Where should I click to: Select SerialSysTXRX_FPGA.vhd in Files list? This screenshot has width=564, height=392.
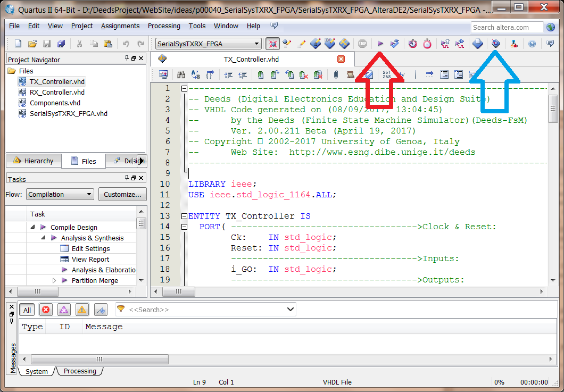[69, 114]
